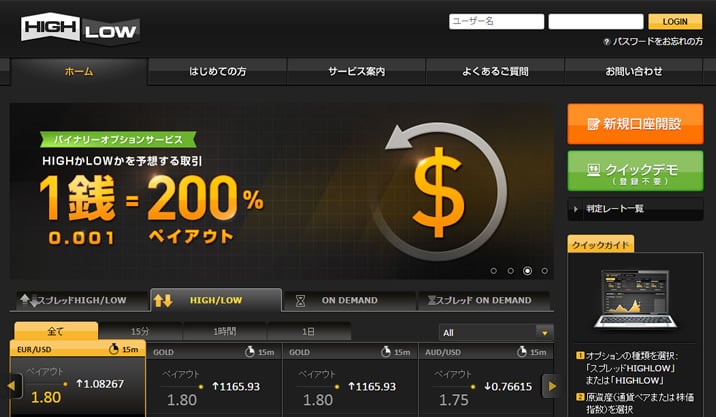Switch to the HIGH/LOW tab
Screen dimensions: 716x417
[216, 300]
